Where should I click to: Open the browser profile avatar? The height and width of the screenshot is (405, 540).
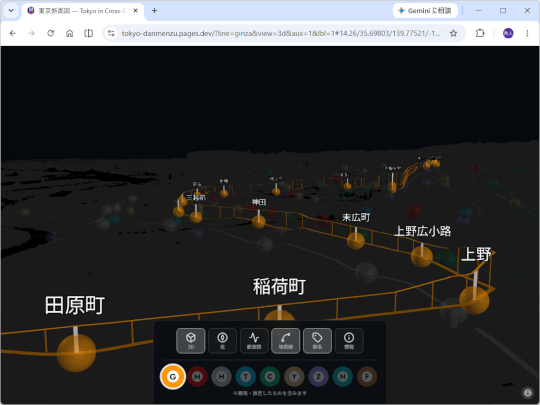[508, 33]
